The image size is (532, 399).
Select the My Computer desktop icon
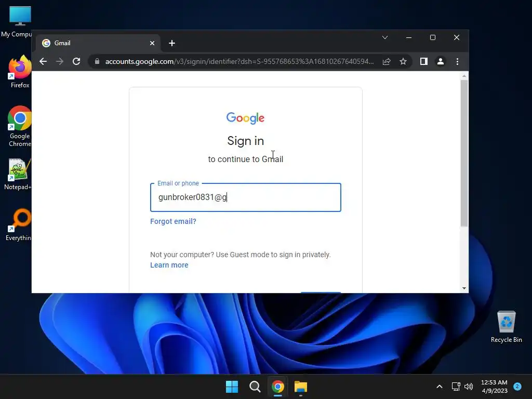click(16, 22)
